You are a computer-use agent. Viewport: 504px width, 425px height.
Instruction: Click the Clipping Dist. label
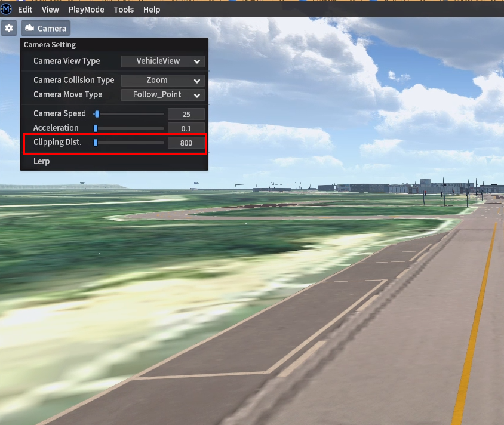(x=57, y=142)
